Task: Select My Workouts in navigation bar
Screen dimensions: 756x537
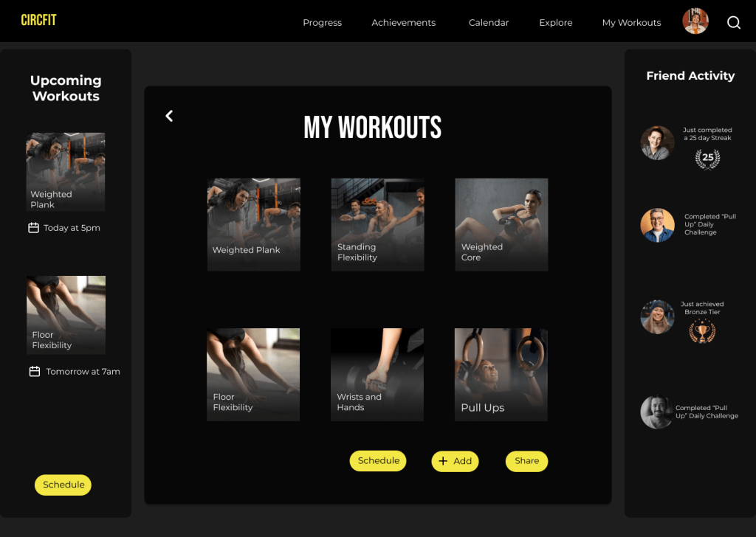Action: coord(632,23)
